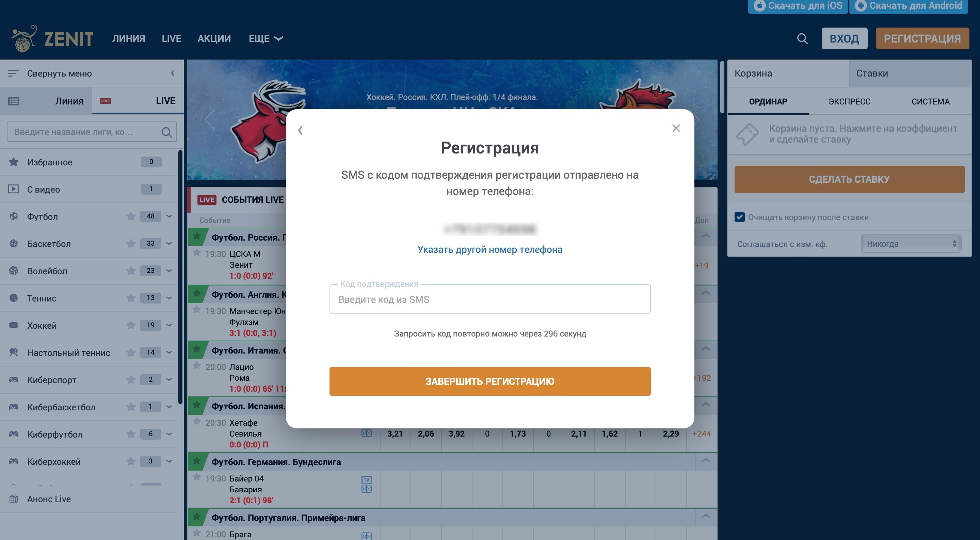Open the "Никогда" odds change dropdown
Viewport: 980px width, 540px height.
(x=911, y=244)
